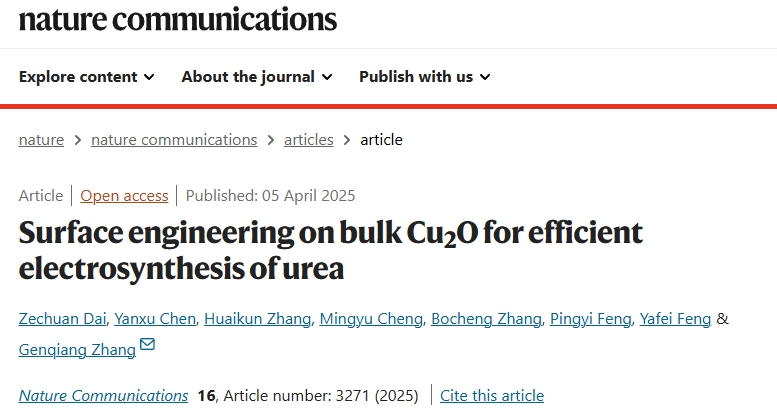Go to the nature breadcrumb link
777x415 pixels.
coord(41,140)
